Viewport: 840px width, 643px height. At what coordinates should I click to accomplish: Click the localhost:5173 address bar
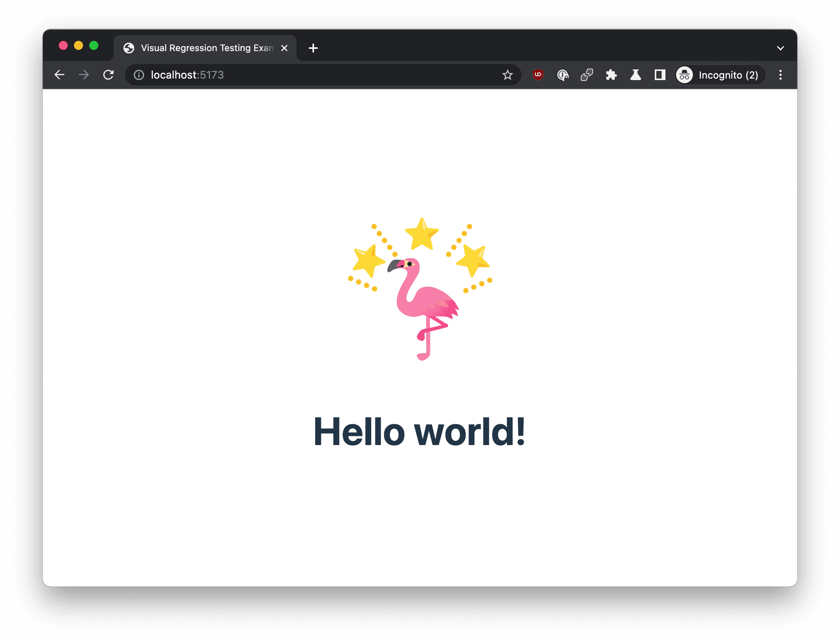point(323,75)
